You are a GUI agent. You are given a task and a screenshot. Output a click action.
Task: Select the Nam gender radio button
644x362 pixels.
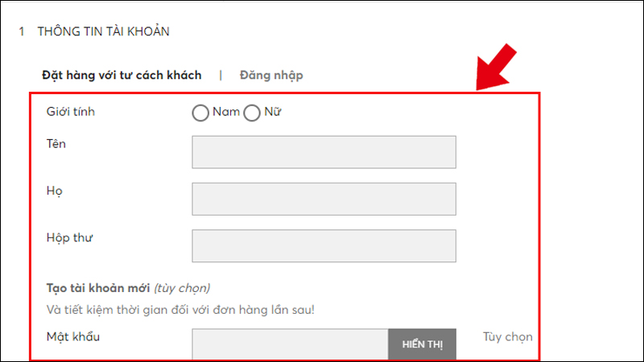200,113
